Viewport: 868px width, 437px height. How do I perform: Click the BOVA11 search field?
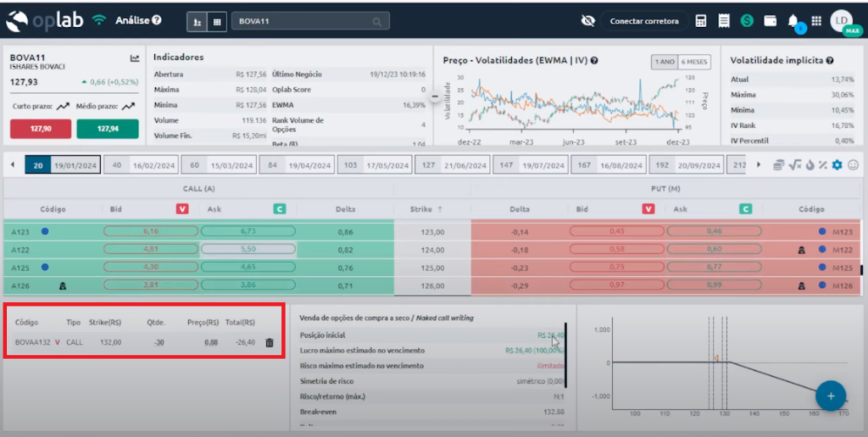(310, 20)
